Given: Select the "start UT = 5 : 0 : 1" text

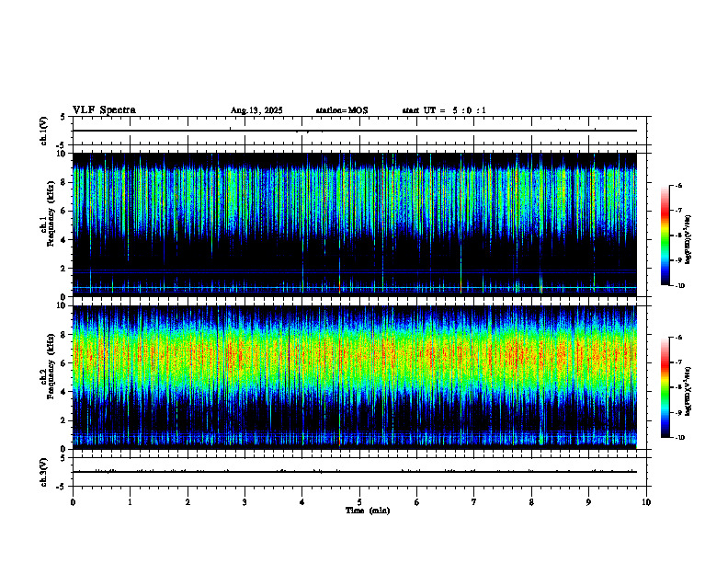Looking at the screenshot, I should coord(444,110).
